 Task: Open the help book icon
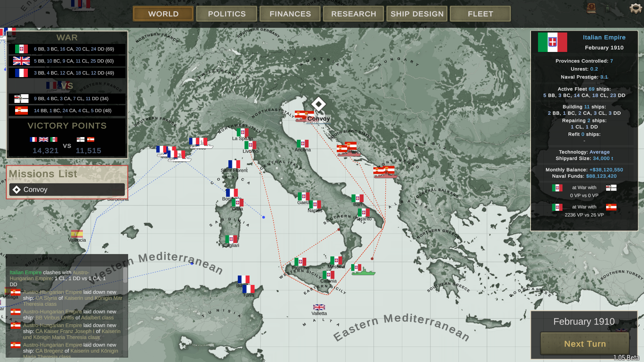coord(591,8)
